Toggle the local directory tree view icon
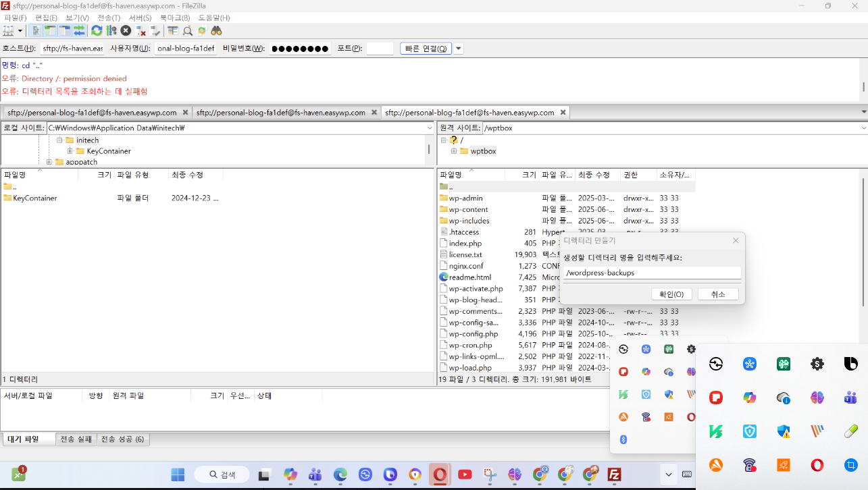Viewport: 868px width, 490px height. click(51, 30)
